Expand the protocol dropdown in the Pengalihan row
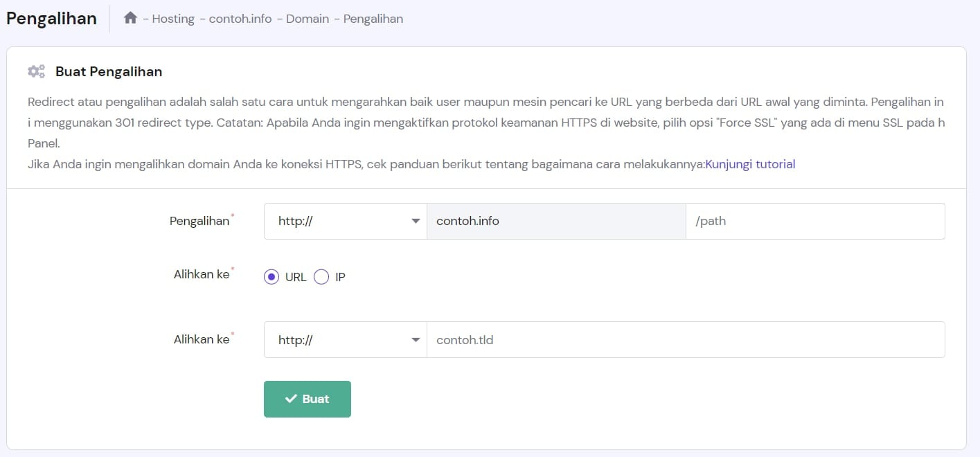This screenshot has width=980, height=457. (x=345, y=221)
